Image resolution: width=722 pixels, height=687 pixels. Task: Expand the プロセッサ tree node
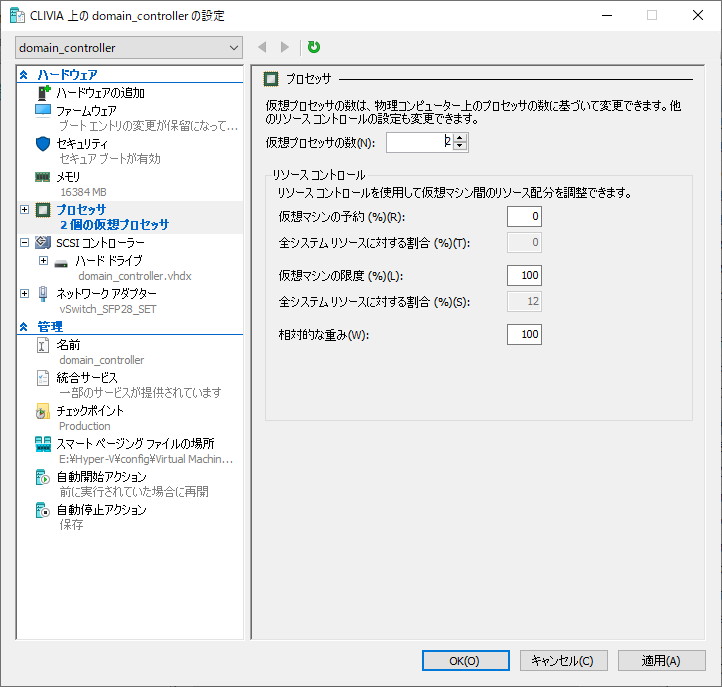(x=25, y=210)
